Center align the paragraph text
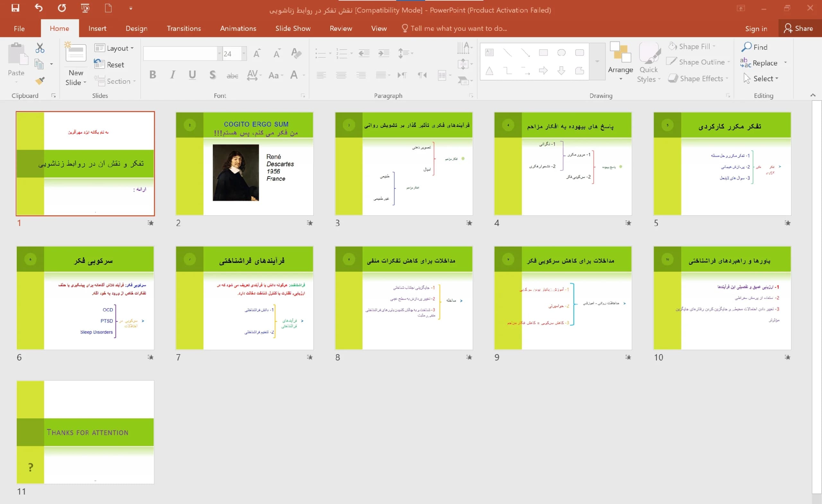Screen dimensions: 822x504 341,75
